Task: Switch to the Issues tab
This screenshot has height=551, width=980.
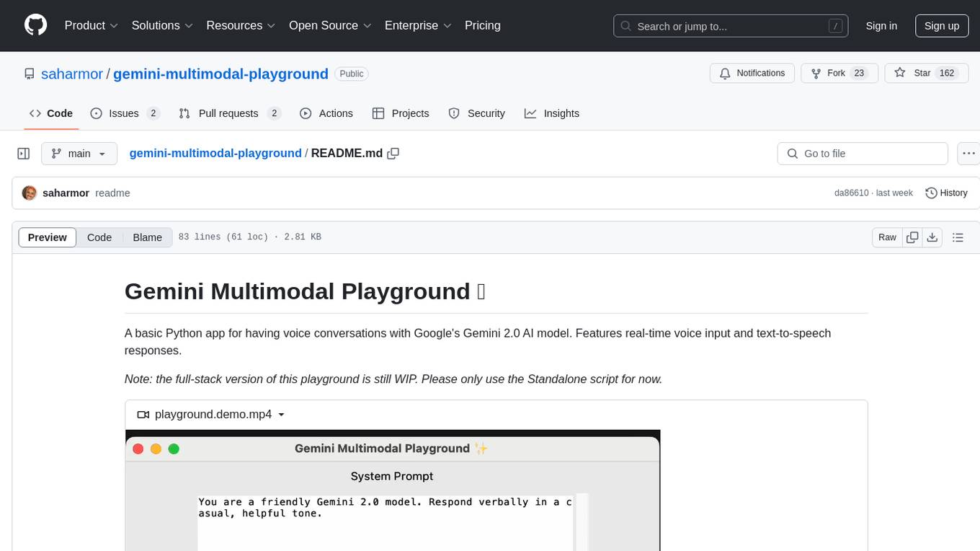Action: pyautogui.click(x=125, y=113)
